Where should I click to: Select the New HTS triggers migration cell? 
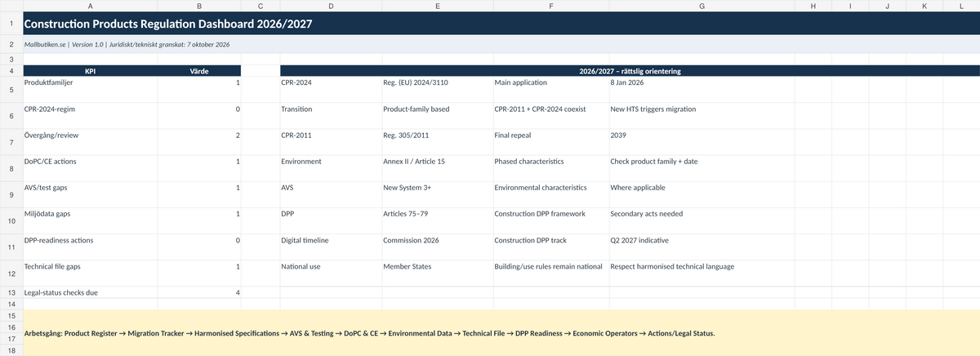pyautogui.click(x=701, y=115)
